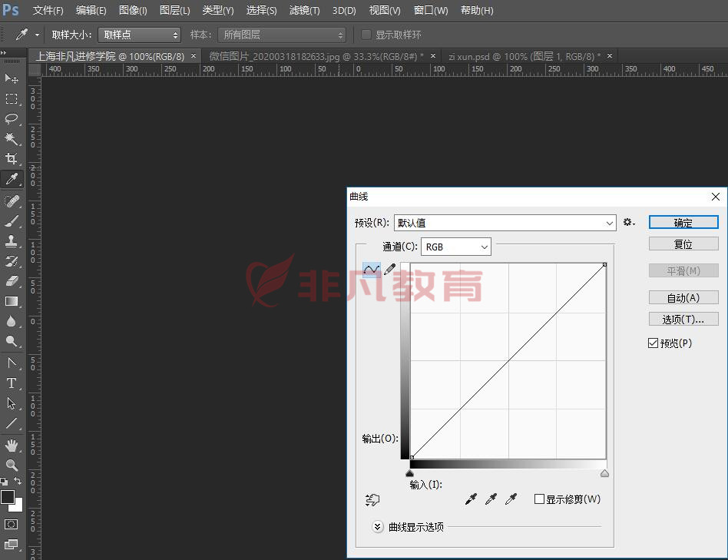Select the Brush tool
728x560 pixels.
coord(12,221)
